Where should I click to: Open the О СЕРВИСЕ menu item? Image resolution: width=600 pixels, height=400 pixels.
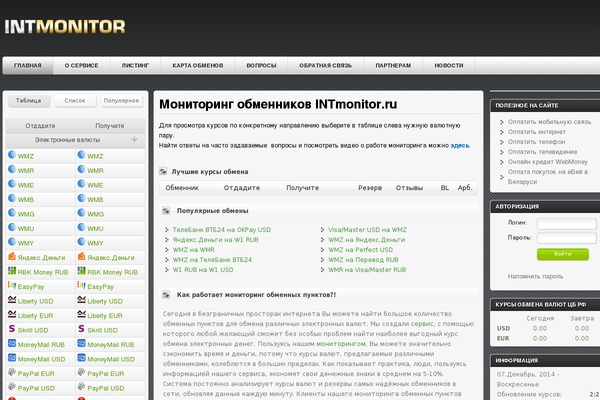[82, 65]
